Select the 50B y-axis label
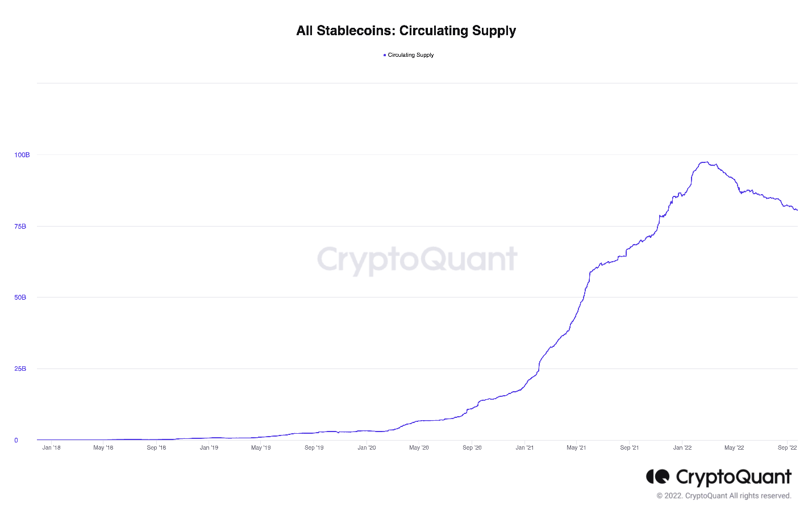This screenshot has height=511, width=812. [20, 298]
